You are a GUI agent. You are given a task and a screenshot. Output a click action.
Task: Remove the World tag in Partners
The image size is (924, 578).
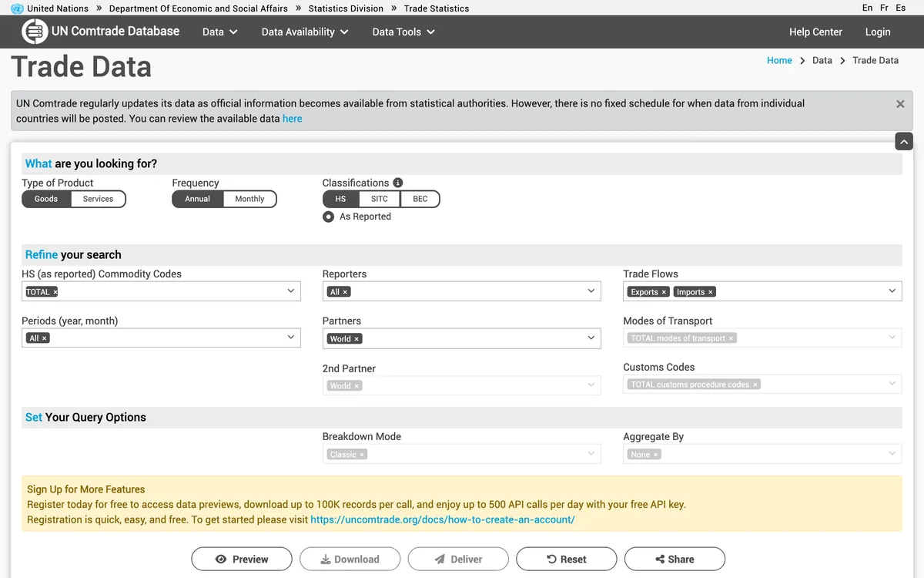[x=357, y=339]
